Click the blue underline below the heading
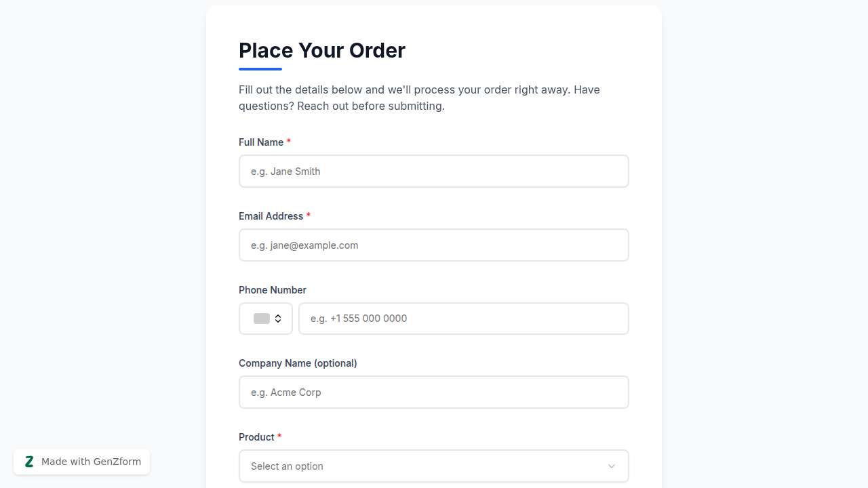The image size is (868, 488). pyautogui.click(x=260, y=68)
